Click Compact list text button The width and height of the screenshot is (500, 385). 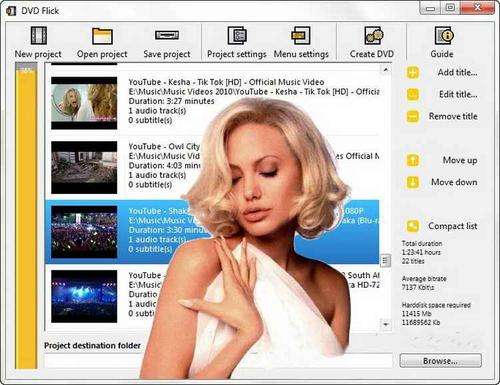pyautogui.click(x=453, y=226)
